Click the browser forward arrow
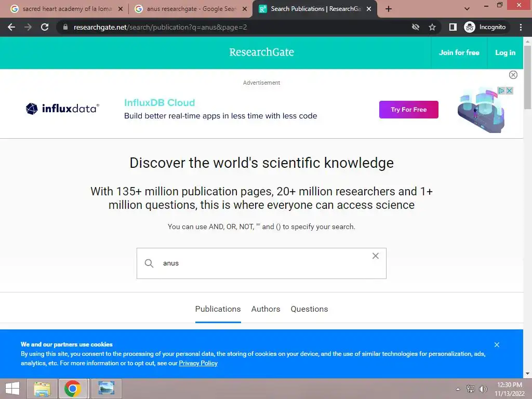 [28, 27]
